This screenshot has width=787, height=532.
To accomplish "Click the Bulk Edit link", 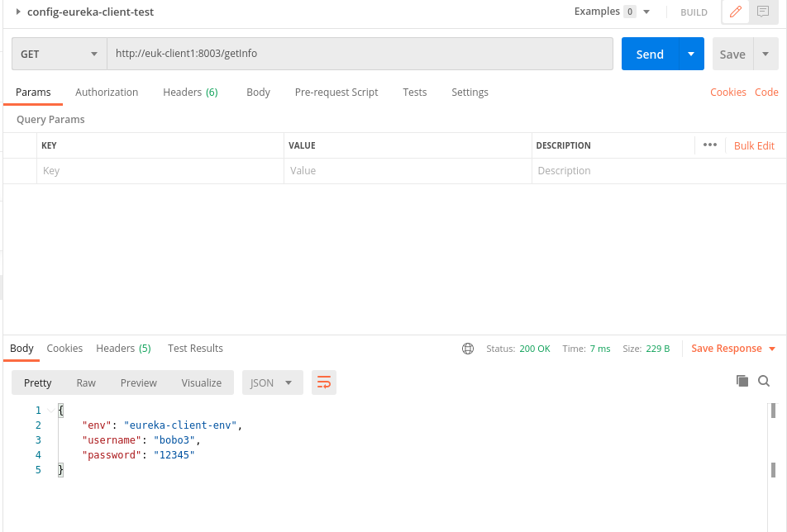I will point(754,145).
